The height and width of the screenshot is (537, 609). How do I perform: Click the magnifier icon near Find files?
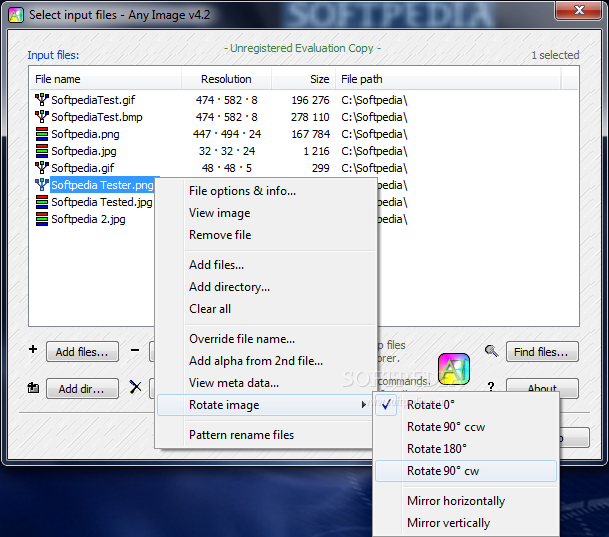click(491, 351)
